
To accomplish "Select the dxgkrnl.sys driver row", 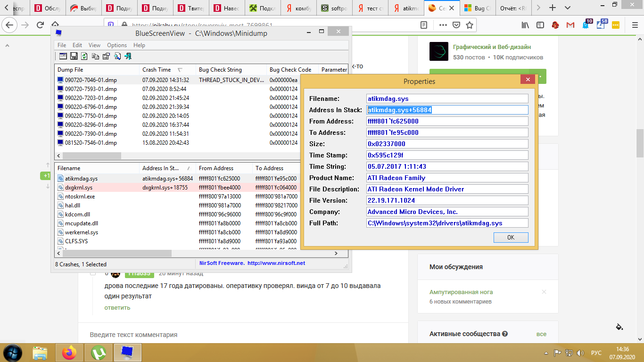I will [x=177, y=188].
